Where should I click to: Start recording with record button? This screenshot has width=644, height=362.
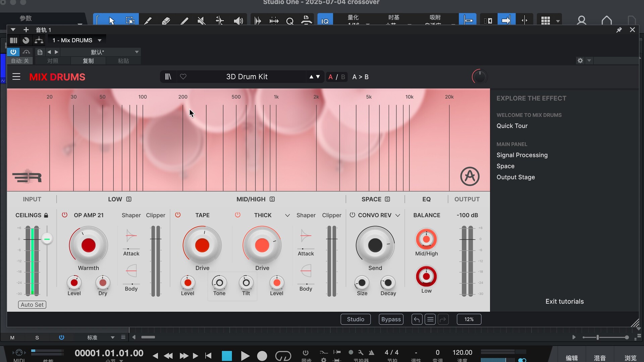point(262,356)
